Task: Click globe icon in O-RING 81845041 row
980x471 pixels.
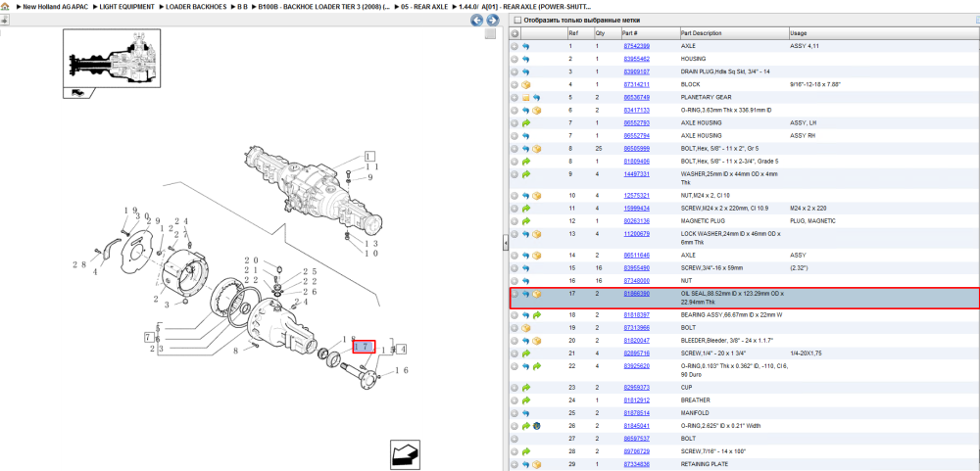Action: (536, 426)
